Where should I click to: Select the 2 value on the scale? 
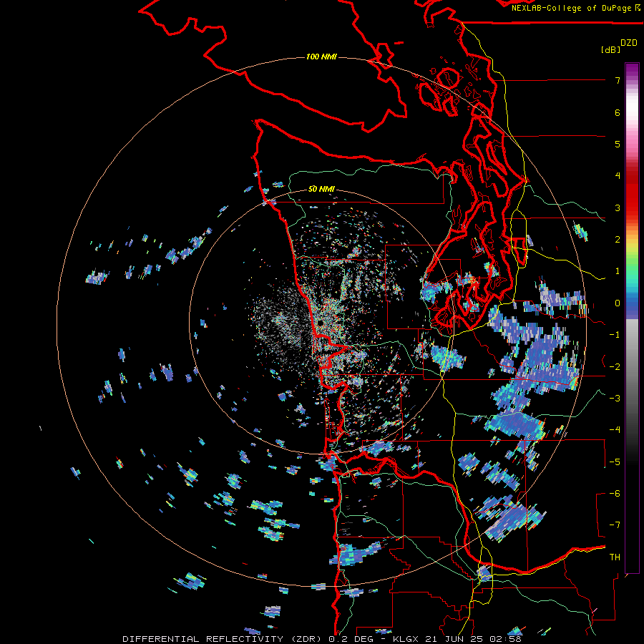(618, 240)
